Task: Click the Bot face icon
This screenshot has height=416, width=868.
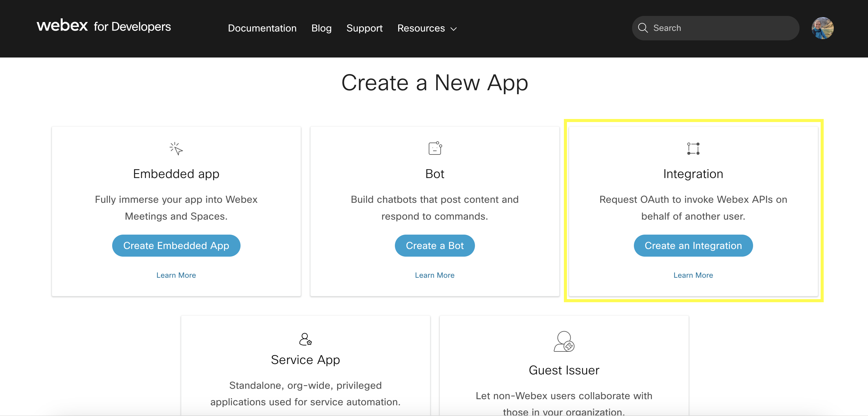Action: pyautogui.click(x=435, y=148)
